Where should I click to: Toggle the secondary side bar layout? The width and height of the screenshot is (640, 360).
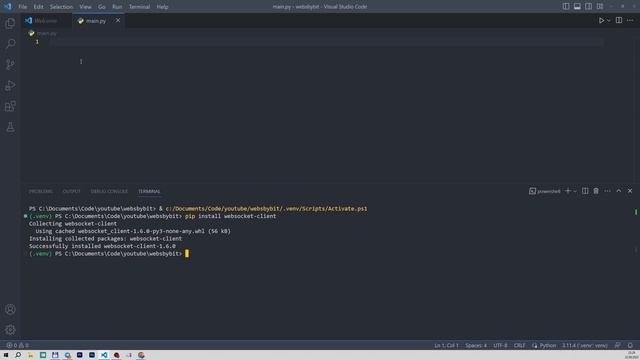pyautogui.click(x=588, y=7)
